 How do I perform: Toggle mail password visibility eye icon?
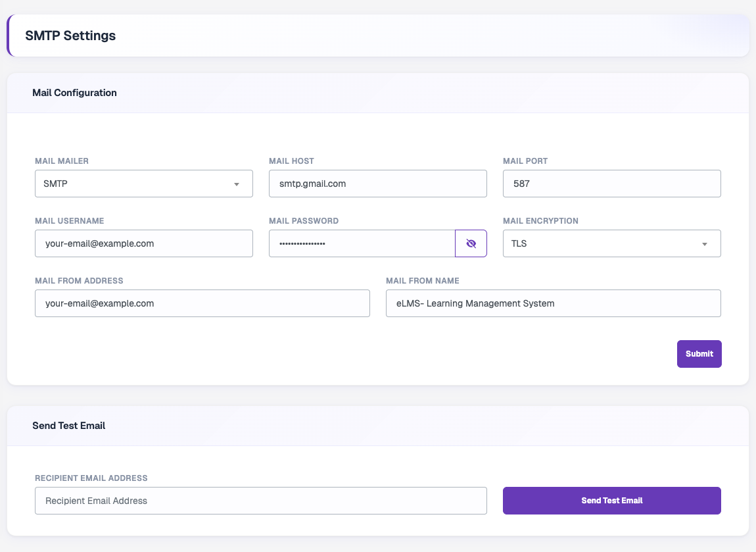[471, 243]
